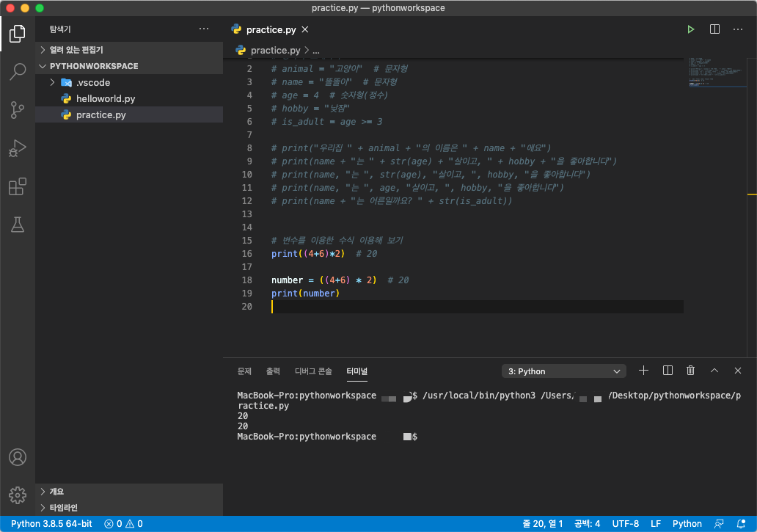
Task: Click the number = ((4+6) * 2) line
Action: pos(323,280)
